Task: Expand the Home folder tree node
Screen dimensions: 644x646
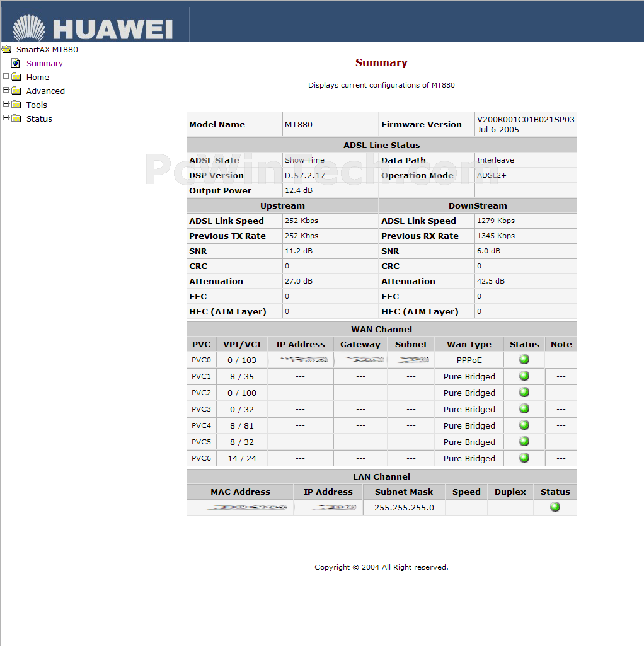Action: pyautogui.click(x=6, y=76)
